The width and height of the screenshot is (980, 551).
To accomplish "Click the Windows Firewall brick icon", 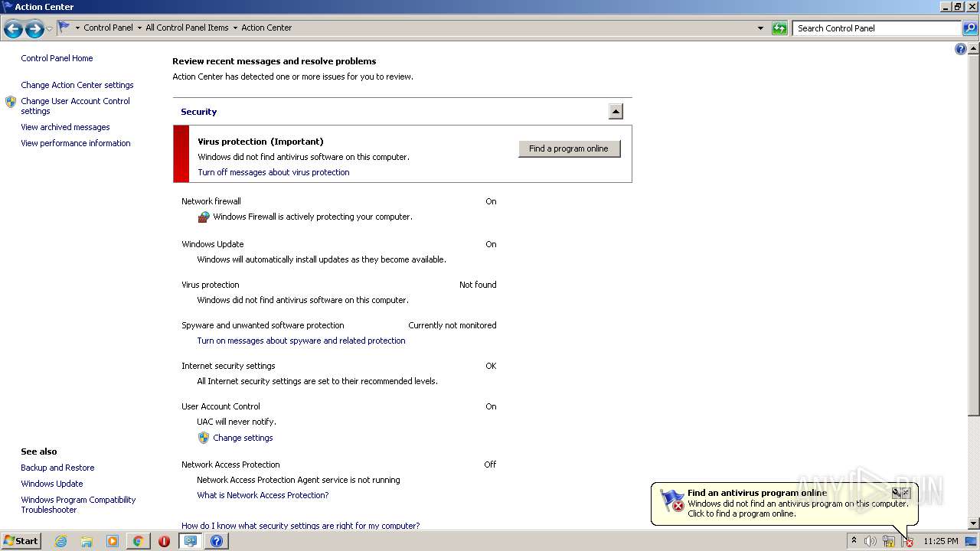I will click(x=203, y=217).
